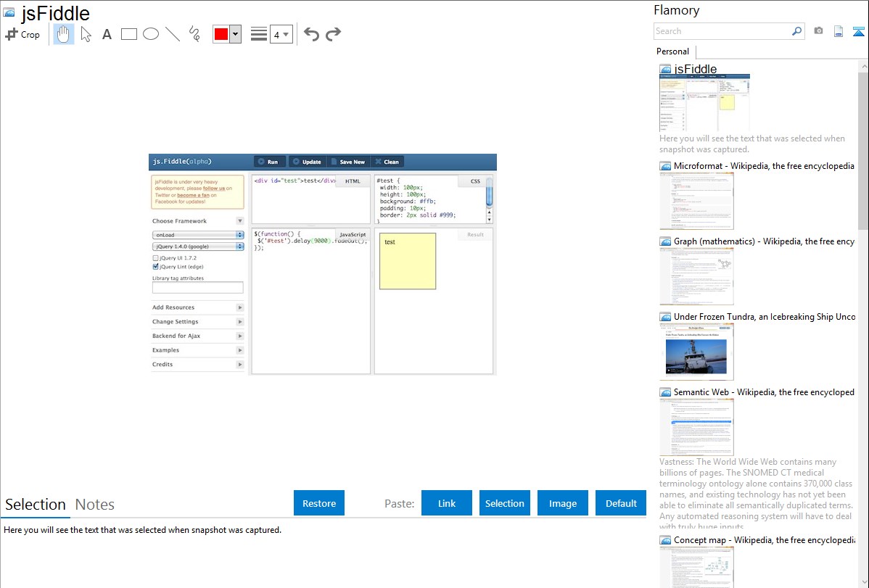Click the paste Image button
This screenshot has width=869, height=588.
562,503
